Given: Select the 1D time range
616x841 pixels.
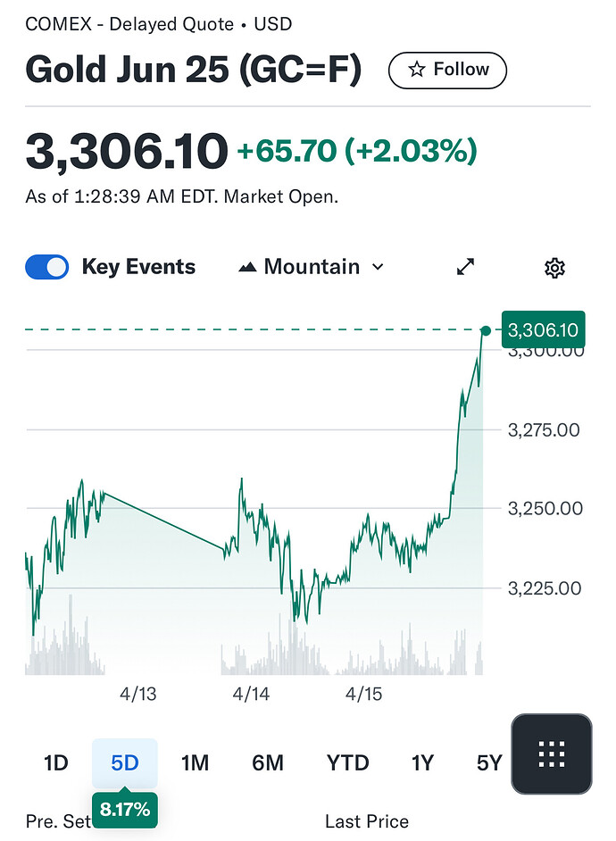Looking at the screenshot, I should (56, 762).
